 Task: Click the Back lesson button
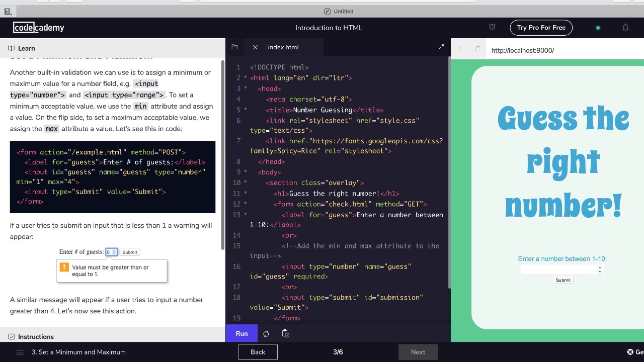[x=258, y=352]
